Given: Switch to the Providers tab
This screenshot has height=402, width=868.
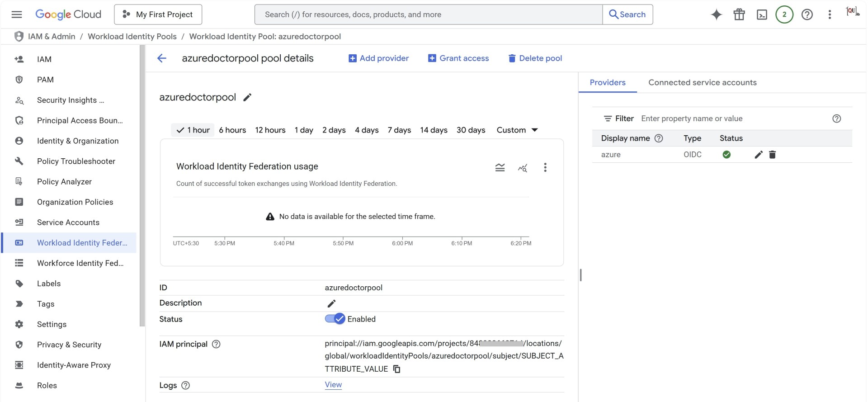Looking at the screenshot, I should [x=608, y=82].
